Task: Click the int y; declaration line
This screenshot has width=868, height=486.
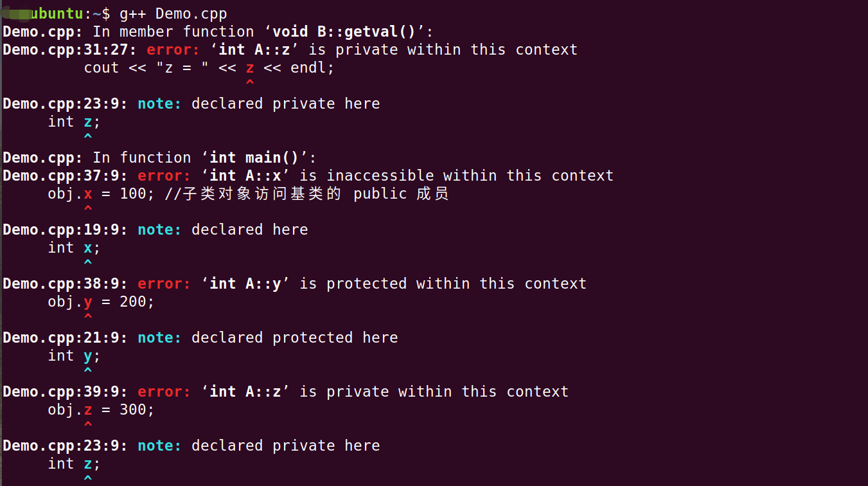Action: coord(74,355)
